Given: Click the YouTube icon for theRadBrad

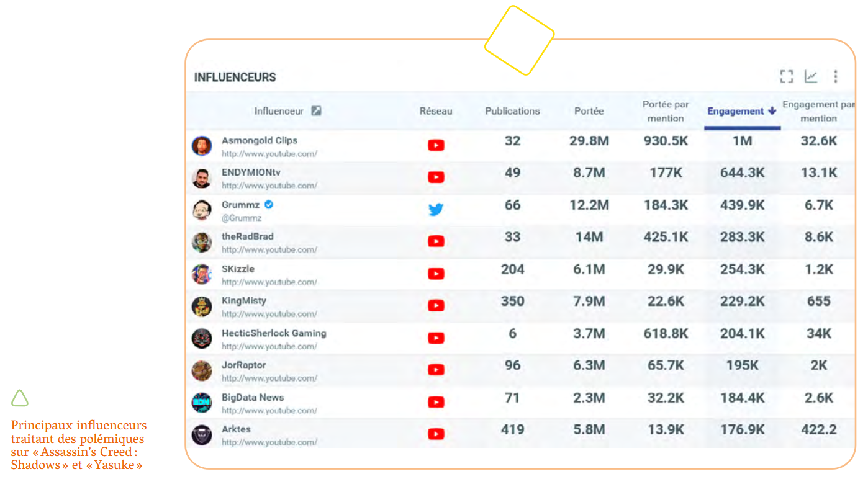Looking at the screenshot, I should [436, 241].
